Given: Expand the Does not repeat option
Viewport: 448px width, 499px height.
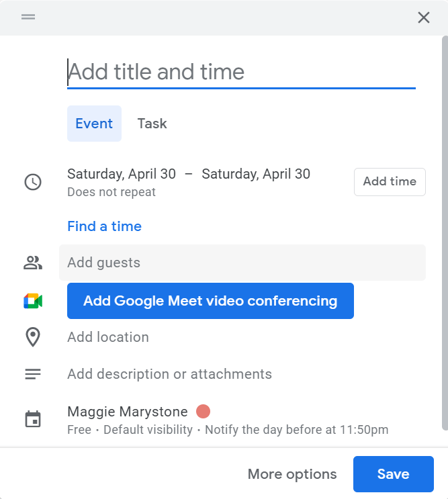Looking at the screenshot, I should (x=111, y=192).
